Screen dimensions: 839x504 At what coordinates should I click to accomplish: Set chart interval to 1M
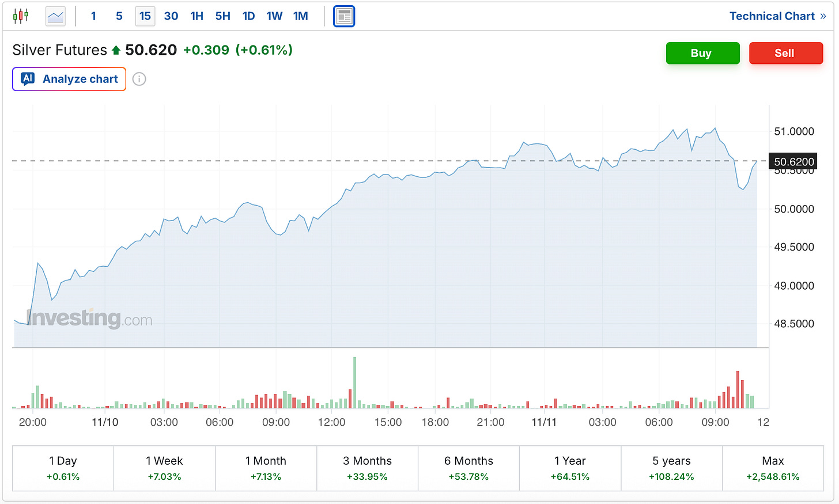[x=301, y=16]
